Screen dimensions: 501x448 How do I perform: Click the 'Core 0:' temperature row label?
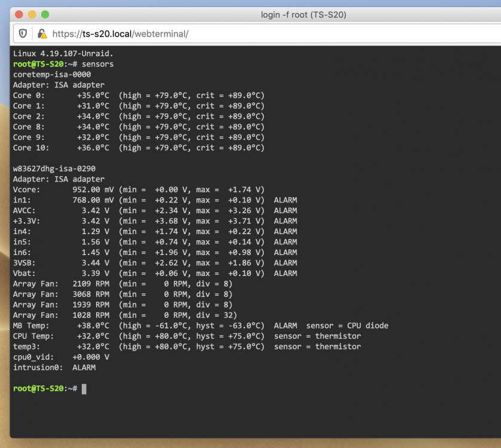(29, 96)
